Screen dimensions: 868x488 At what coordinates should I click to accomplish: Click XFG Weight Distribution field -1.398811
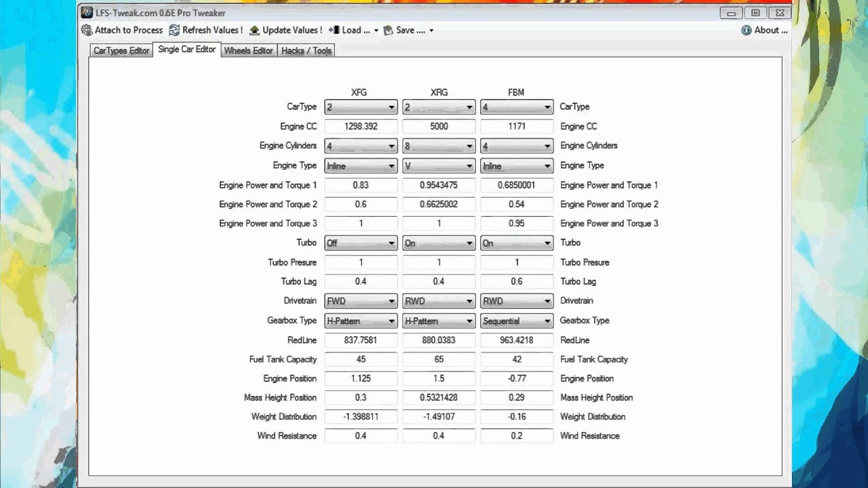(x=361, y=417)
